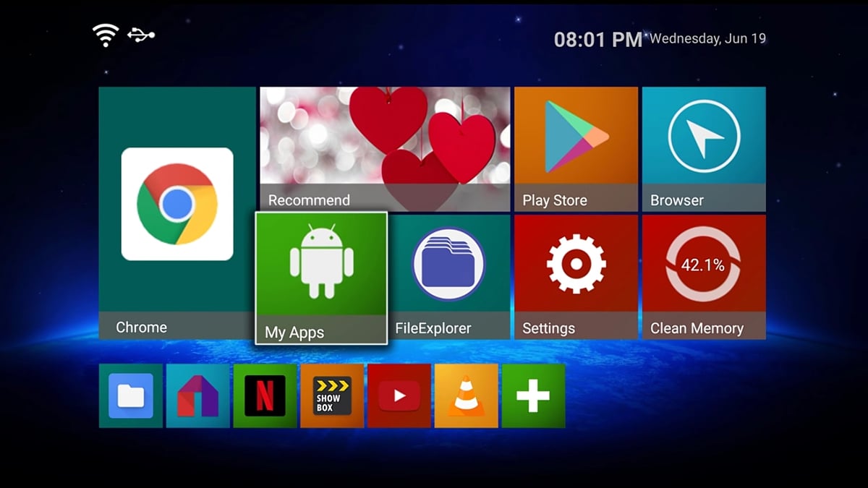Open the VLC cone shortcut

click(x=467, y=395)
